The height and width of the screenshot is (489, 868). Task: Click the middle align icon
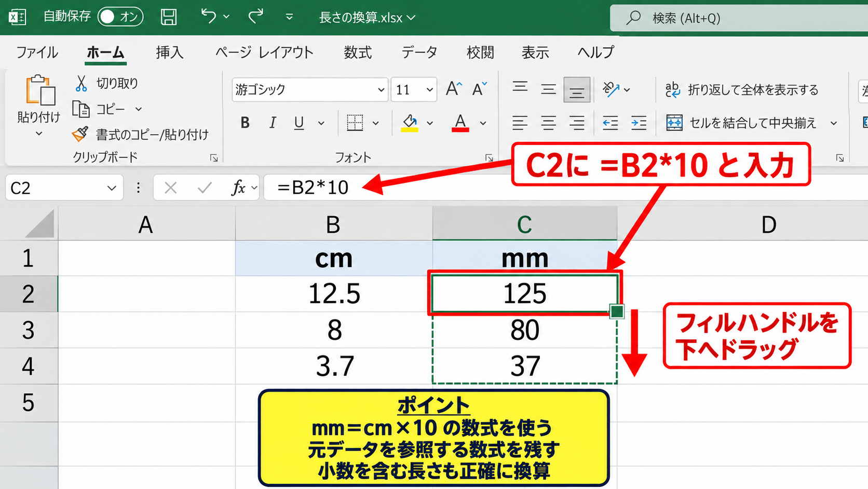pos(548,89)
